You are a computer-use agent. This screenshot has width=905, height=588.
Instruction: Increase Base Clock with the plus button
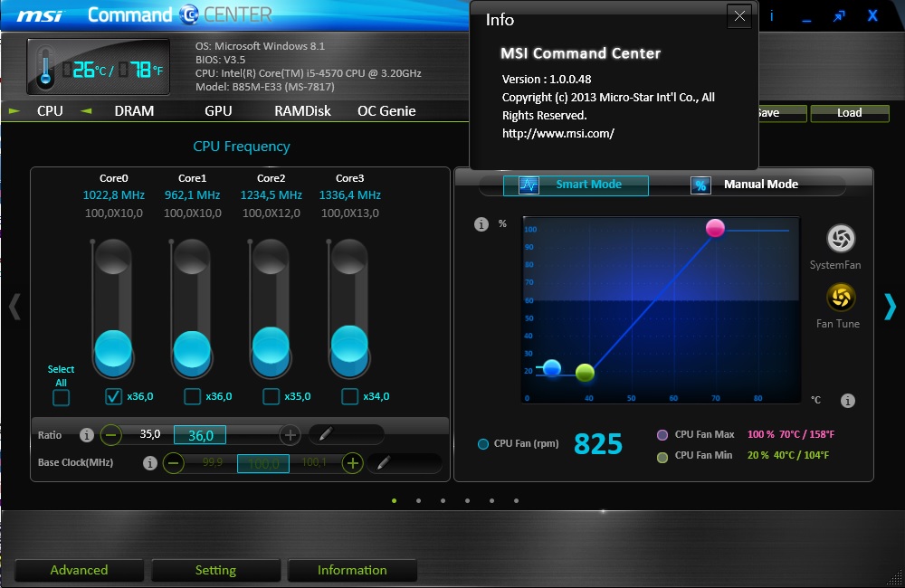click(352, 463)
